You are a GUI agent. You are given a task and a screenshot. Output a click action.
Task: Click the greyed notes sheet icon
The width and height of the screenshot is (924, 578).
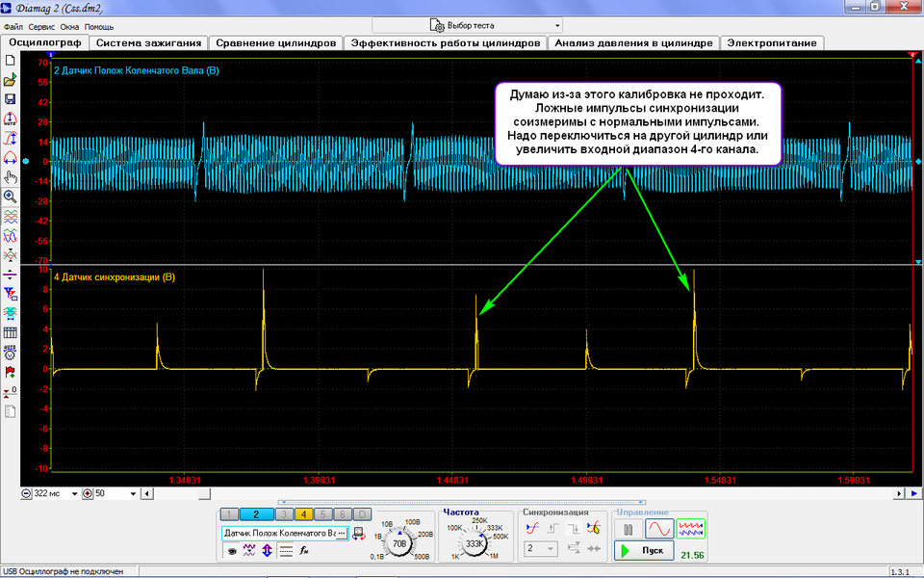10,411
